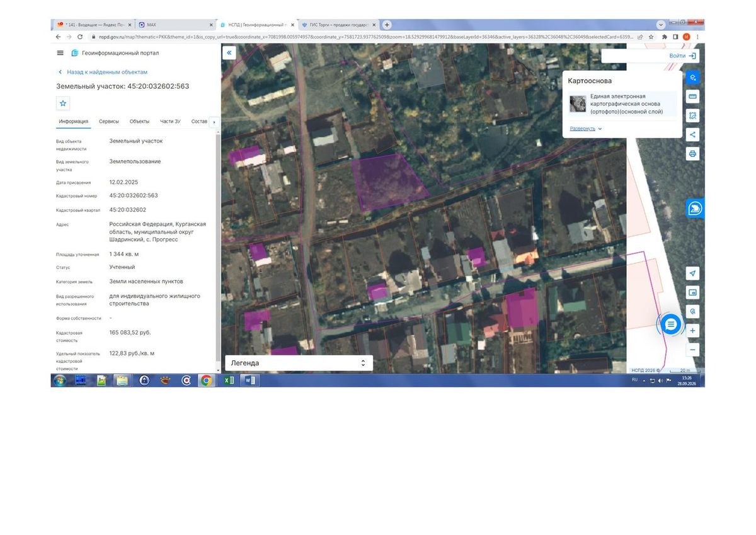Reload the browser page
The image size is (756, 535).
tap(80, 37)
